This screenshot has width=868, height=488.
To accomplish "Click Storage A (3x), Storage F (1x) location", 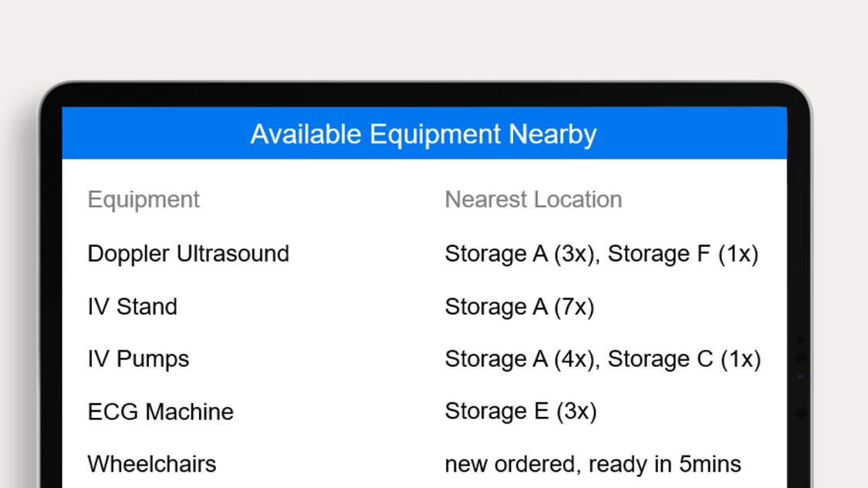I will (602, 254).
